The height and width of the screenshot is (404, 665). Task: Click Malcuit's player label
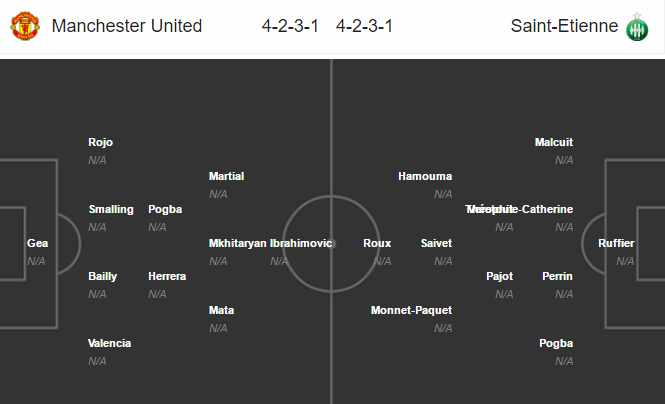pos(554,142)
